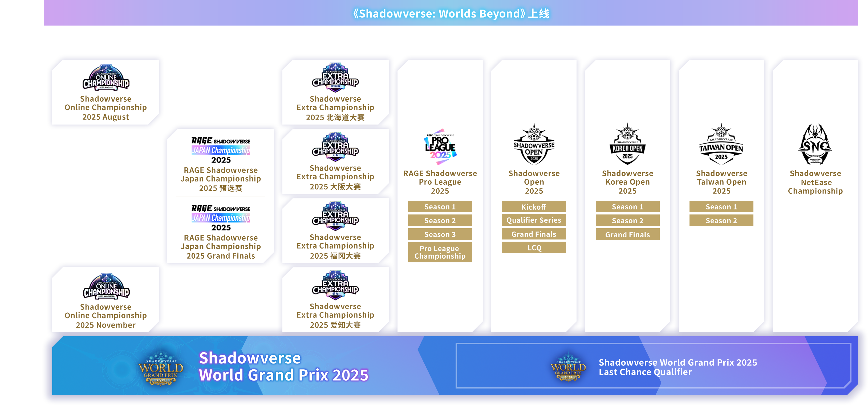Viewport: 868px width, 405px height.
Task: Click Extra Championship 2025 福冈大赛 text
Action: 335,246
